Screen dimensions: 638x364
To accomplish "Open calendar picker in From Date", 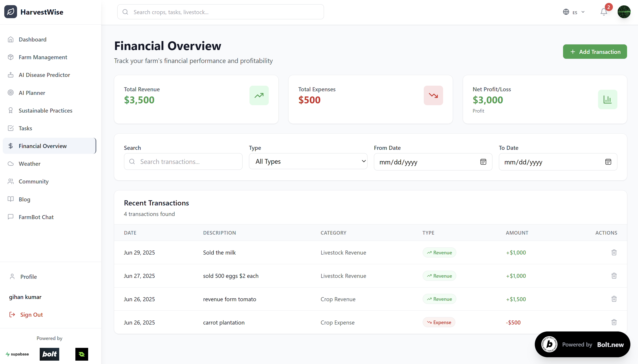I will click(483, 162).
